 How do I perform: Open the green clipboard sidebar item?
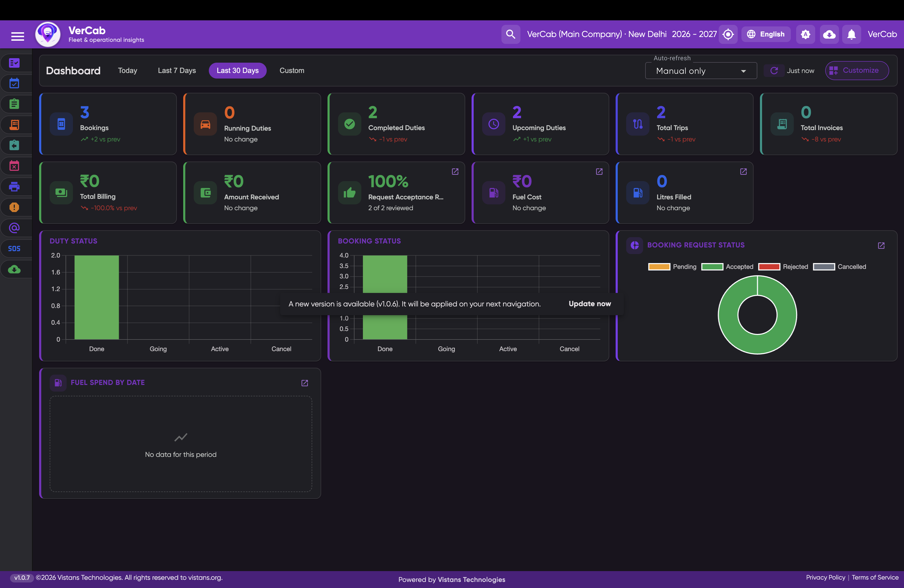click(x=15, y=104)
